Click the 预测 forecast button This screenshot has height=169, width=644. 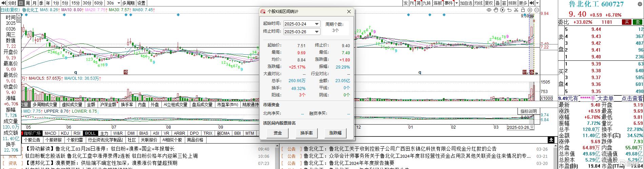[x=513, y=3]
